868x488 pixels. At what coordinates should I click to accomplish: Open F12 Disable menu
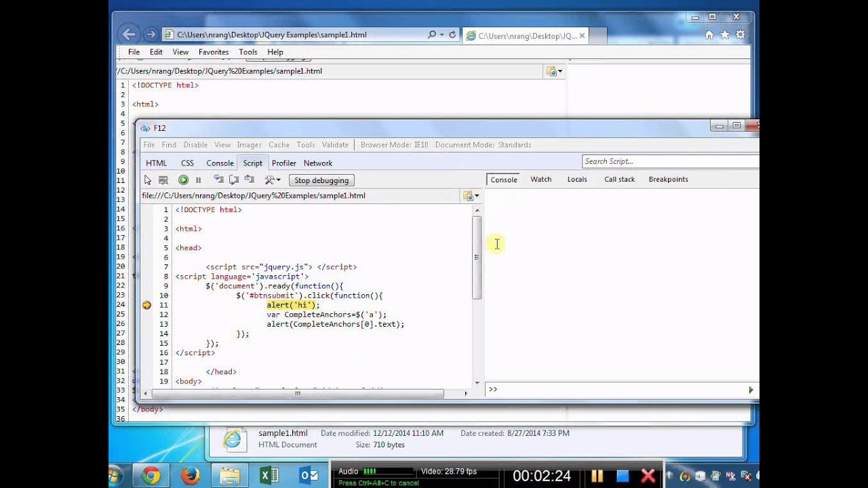[195, 145]
